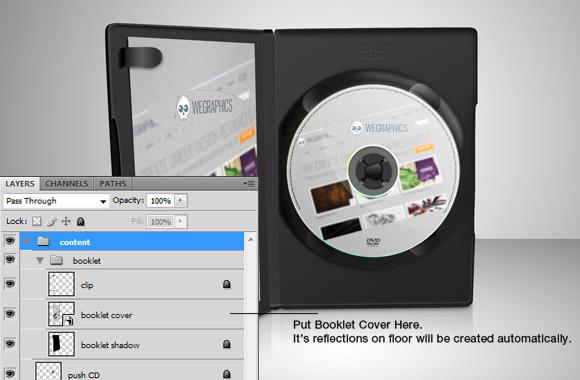The width and height of the screenshot is (580, 380).
Task: Hide the booklet shadow layer
Action: tap(10, 343)
